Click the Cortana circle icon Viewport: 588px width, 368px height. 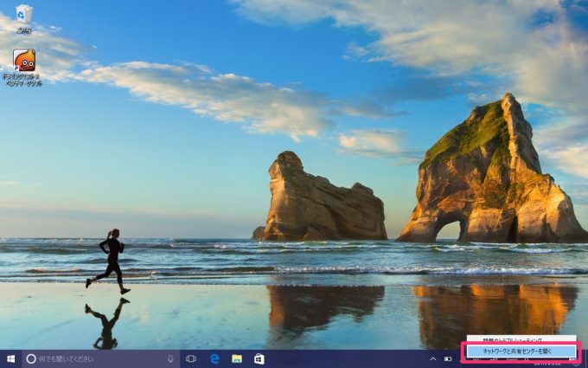coord(31,359)
